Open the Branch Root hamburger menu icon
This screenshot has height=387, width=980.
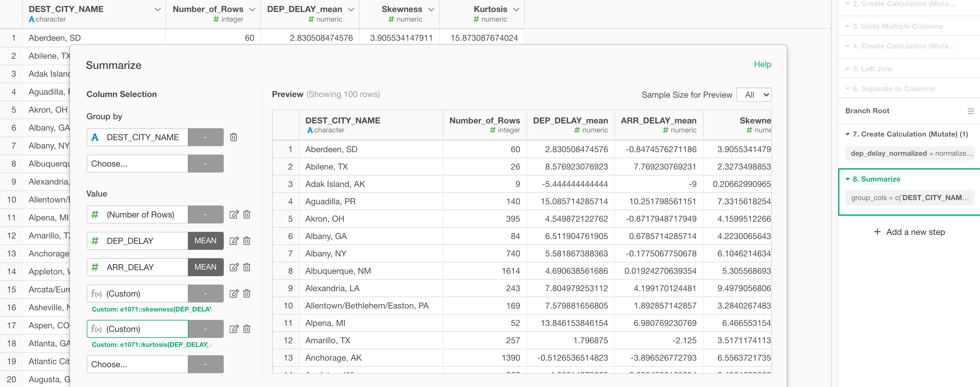pyautogui.click(x=971, y=111)
